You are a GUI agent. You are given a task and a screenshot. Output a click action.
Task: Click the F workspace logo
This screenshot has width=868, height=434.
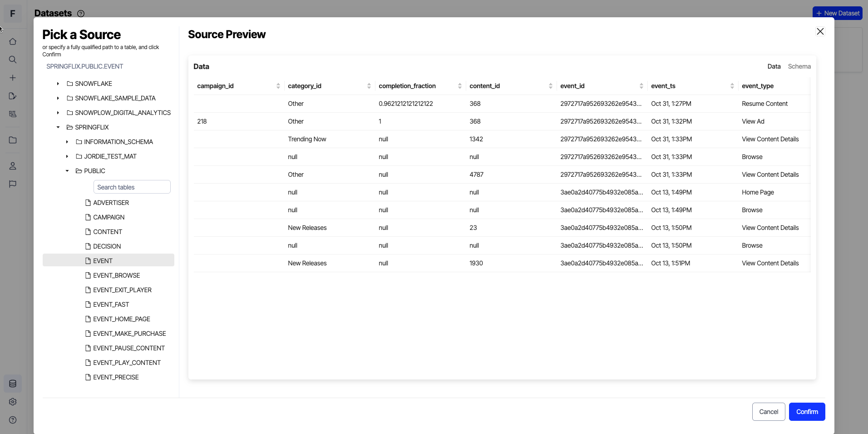point(13,14)
